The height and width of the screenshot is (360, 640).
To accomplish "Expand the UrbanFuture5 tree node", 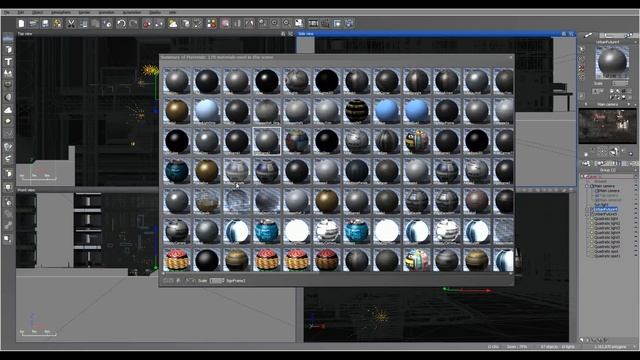I will pos(587,214).
